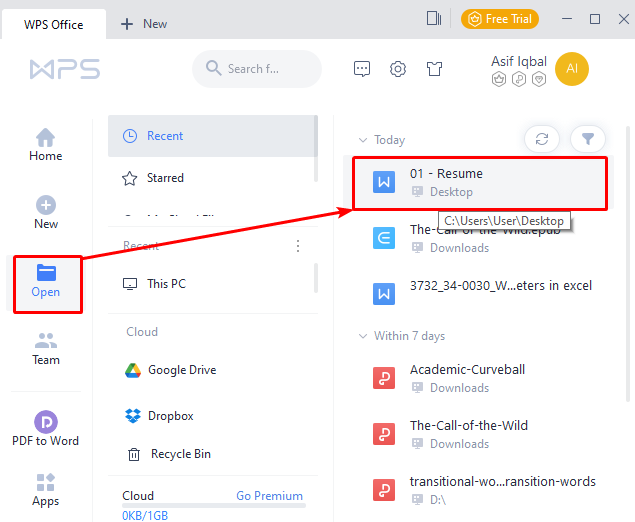Click the Writer icon for 3732_34-0030 file
635x522 pixels.
pos(384,294)
